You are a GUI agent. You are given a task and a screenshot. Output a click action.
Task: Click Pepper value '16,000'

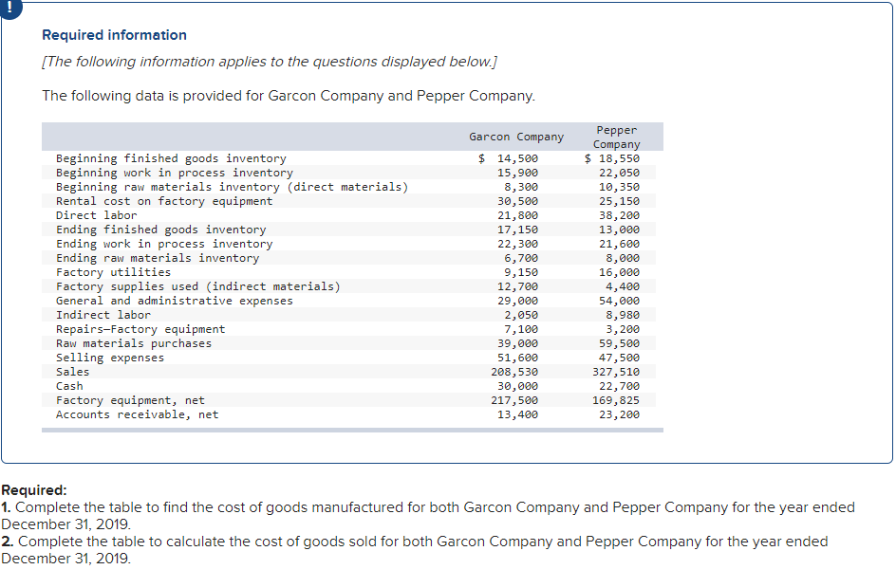tap(619, 272)
